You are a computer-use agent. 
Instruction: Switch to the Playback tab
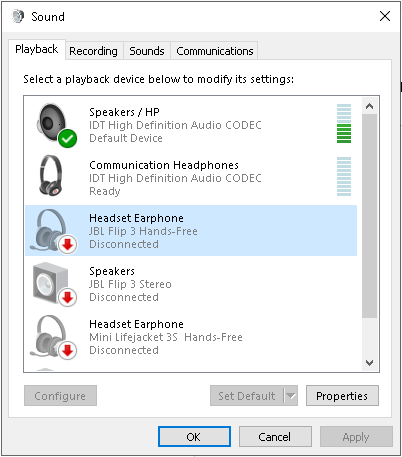37,49
